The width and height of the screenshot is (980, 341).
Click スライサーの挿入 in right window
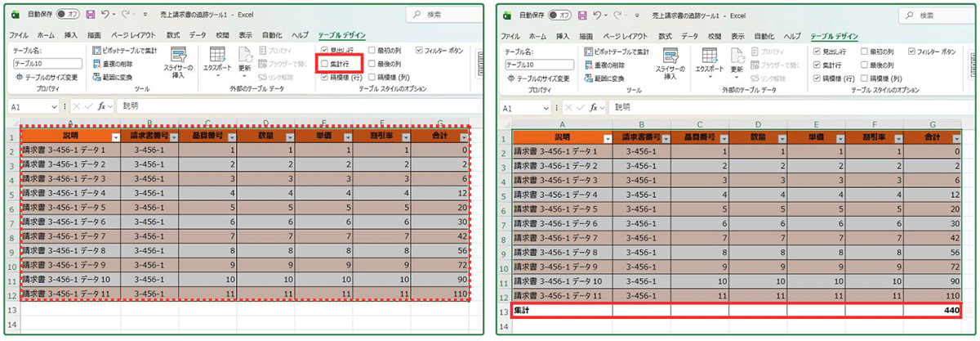tap(670, 63)
